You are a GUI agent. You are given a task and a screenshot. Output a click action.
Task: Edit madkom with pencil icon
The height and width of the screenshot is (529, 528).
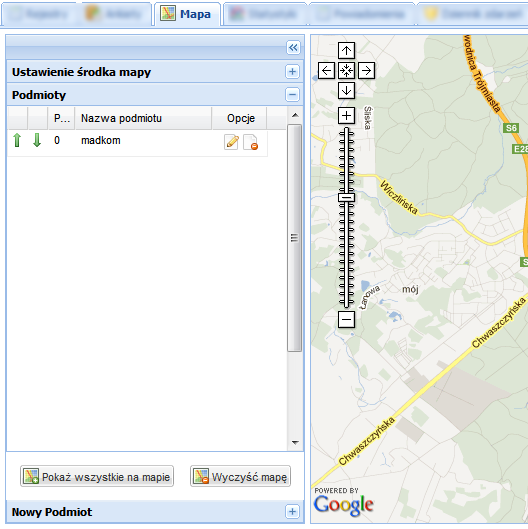pyautogui.click(x=231, y=142)
